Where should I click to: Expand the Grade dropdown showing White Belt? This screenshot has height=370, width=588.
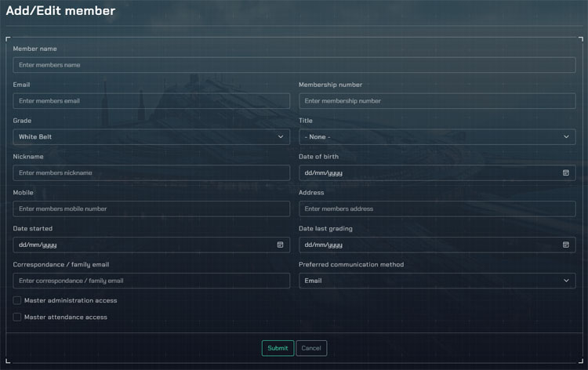coord(151,137)
